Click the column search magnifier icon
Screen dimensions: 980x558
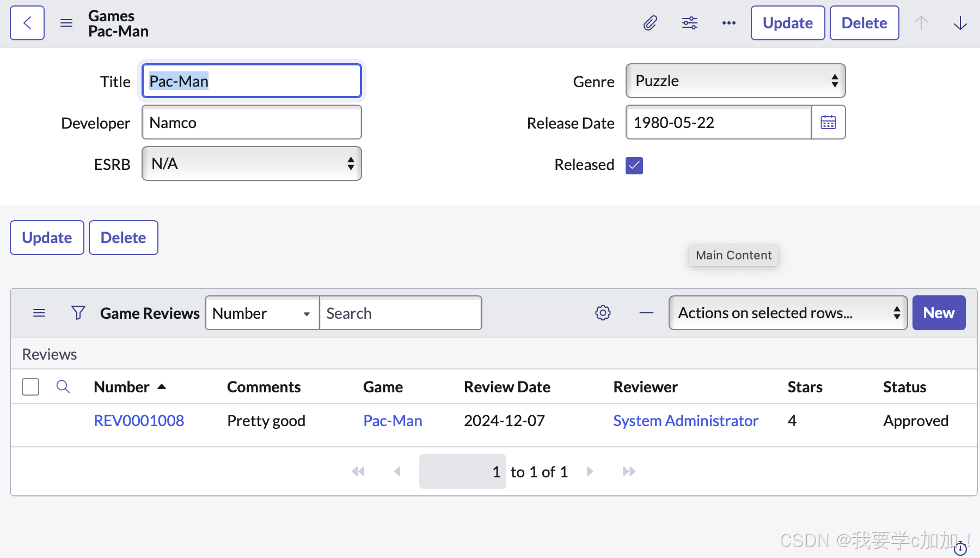[x=63, y=387]
